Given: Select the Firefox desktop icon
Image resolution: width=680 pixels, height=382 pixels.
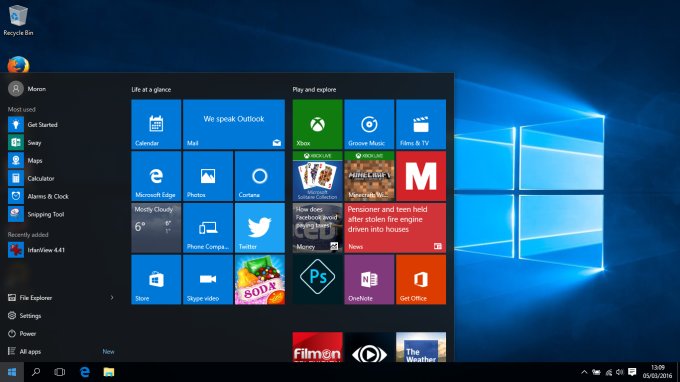Looking at the screenshot, I should [18, 65].
